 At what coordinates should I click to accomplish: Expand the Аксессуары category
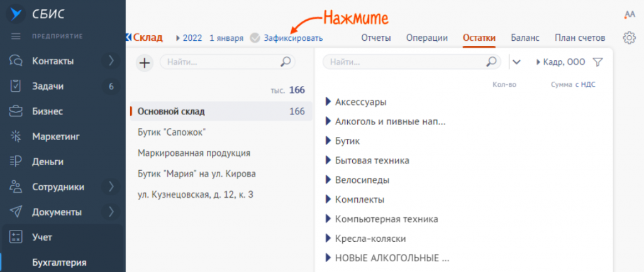coord(328,102)
